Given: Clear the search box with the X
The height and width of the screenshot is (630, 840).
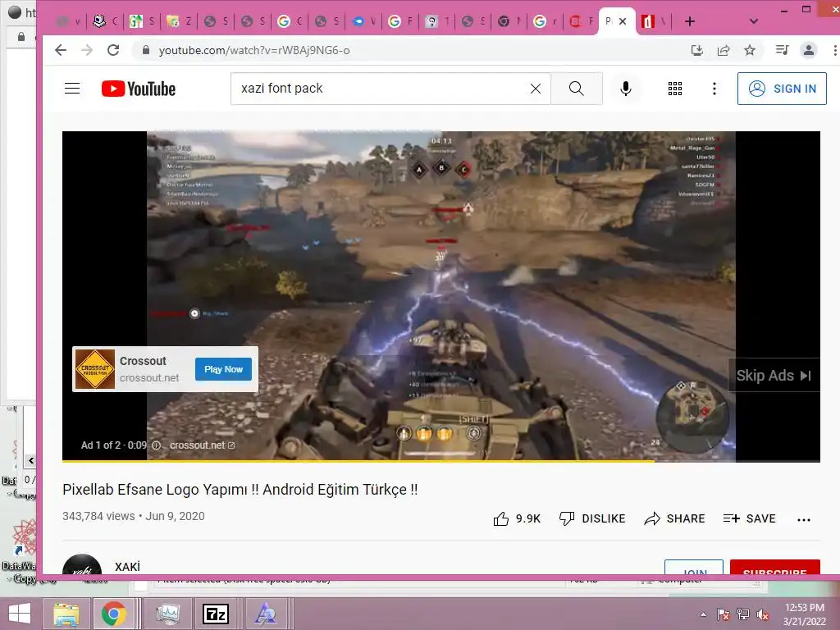Looking at the screenshot, I should [x=535, y=89].
